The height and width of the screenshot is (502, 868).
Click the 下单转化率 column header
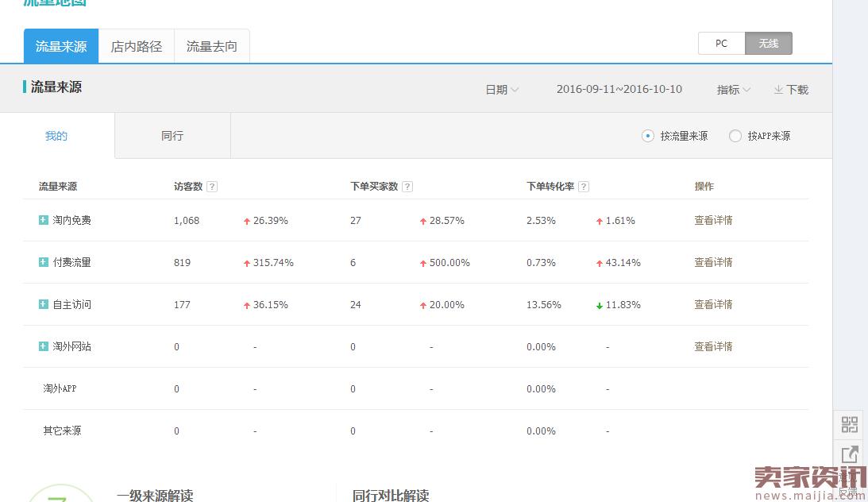550,187
